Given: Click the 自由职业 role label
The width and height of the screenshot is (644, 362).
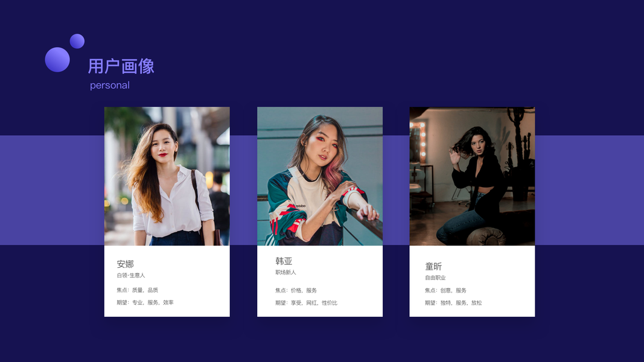Looking at the screenshot, I should (x=435, y=278).
